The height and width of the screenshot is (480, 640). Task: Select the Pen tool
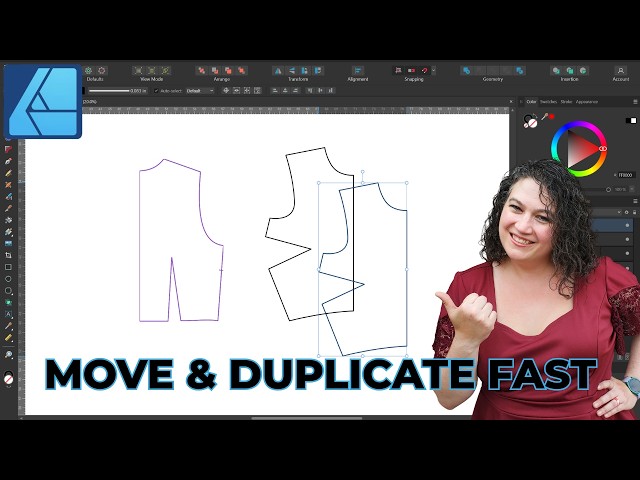(x=8, y=161)
